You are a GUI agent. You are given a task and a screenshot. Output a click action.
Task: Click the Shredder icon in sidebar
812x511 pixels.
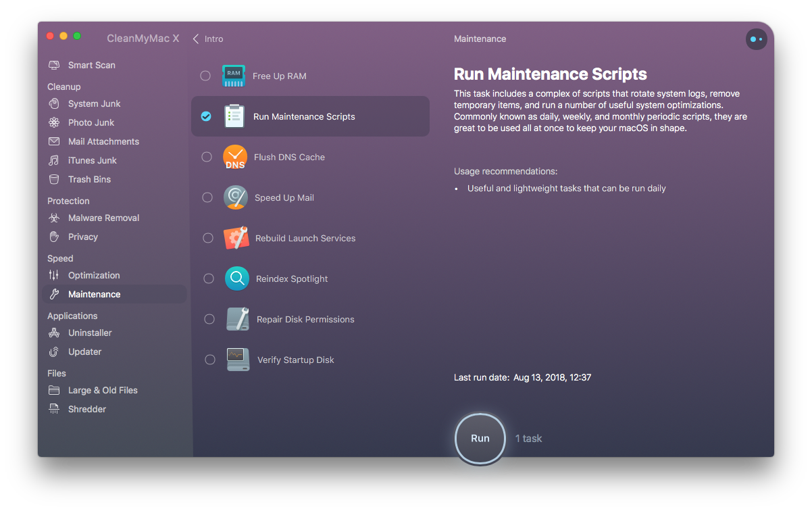[x=54, y=409]
